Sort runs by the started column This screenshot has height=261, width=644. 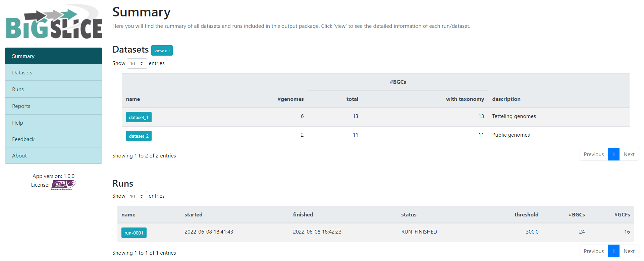coord(194,215)
